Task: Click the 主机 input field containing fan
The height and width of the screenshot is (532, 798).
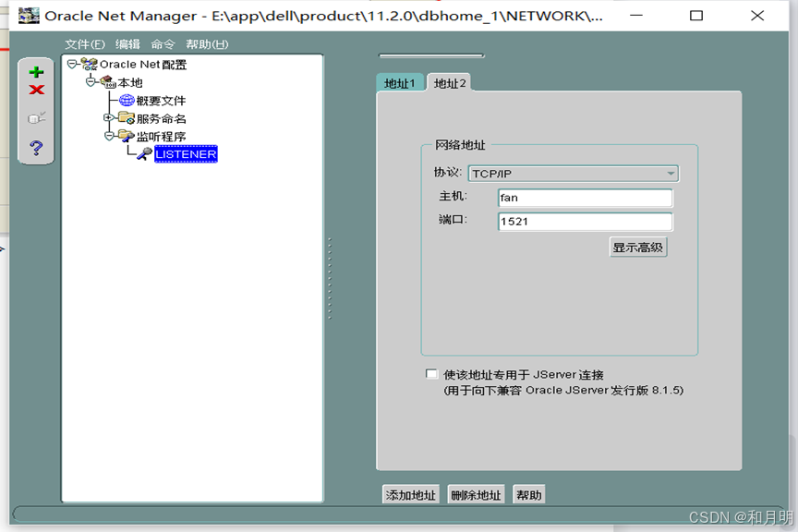Action: (x=586, y=198)
